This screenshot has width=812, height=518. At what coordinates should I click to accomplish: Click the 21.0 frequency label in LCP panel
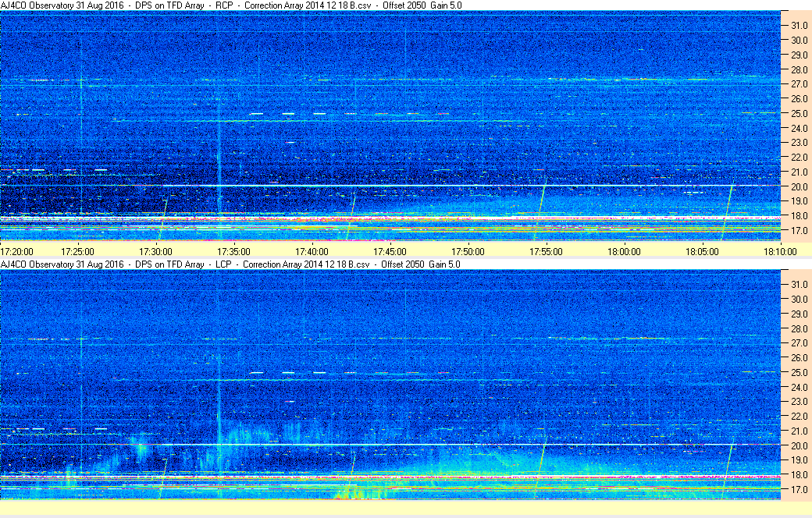(799, 431)
